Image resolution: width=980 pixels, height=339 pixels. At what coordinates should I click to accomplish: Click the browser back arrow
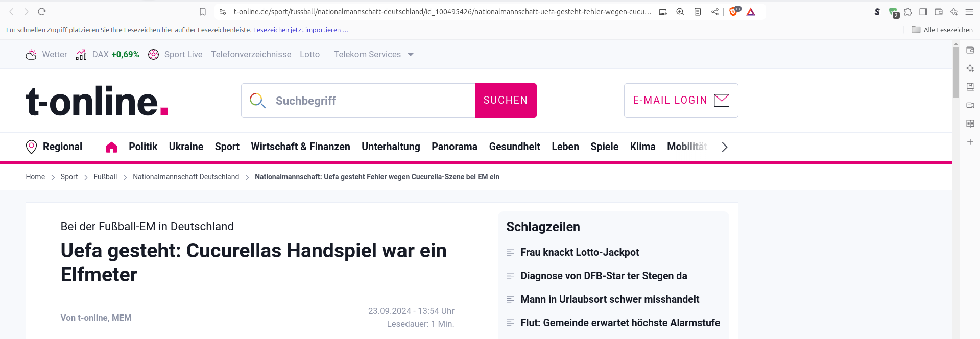click(11, 12)
